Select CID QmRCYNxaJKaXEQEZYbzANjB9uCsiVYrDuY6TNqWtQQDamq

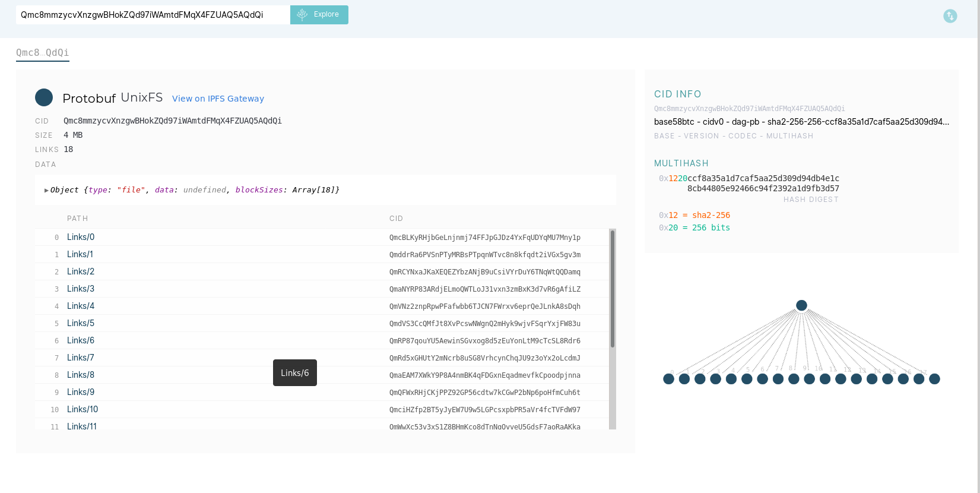485,272
